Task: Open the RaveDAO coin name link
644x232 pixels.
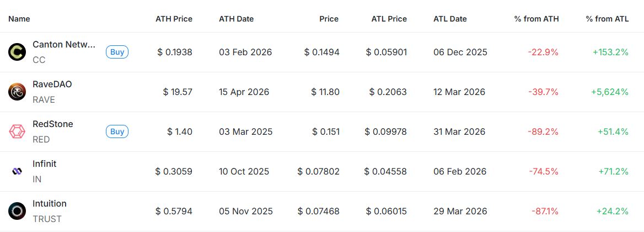Action: click(52, 85)
